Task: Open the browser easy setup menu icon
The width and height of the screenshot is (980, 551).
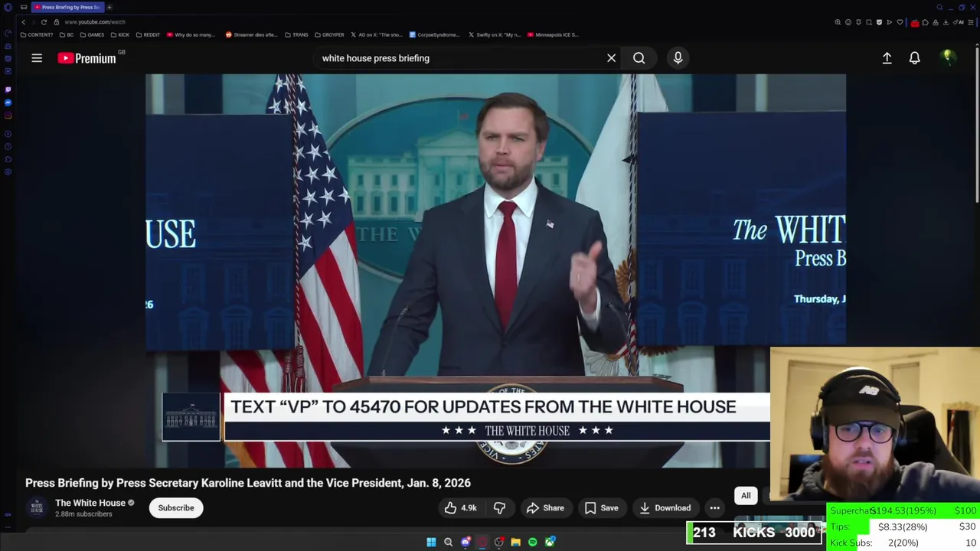Action: click(x=971, y=22)
